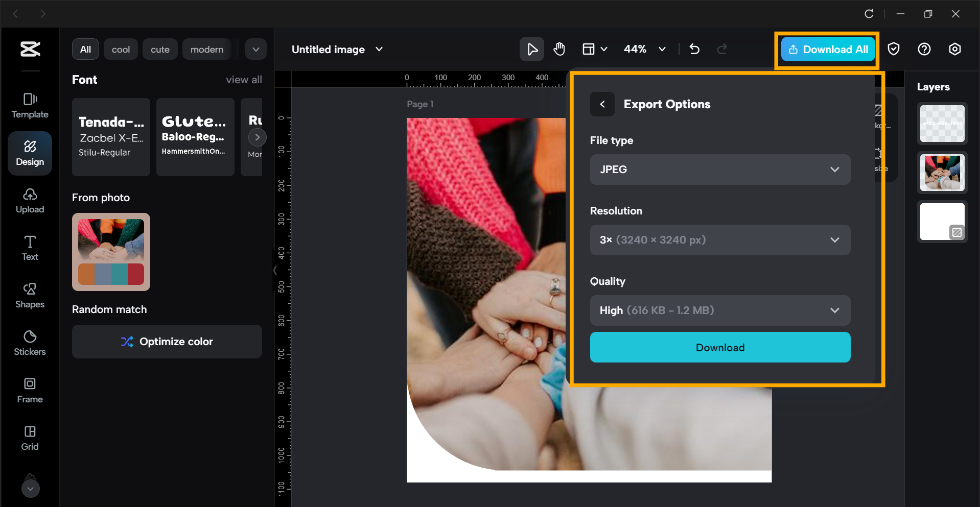Minimize the application window
The width and height of the screenshot is (980, 507).
pos(900,14)
